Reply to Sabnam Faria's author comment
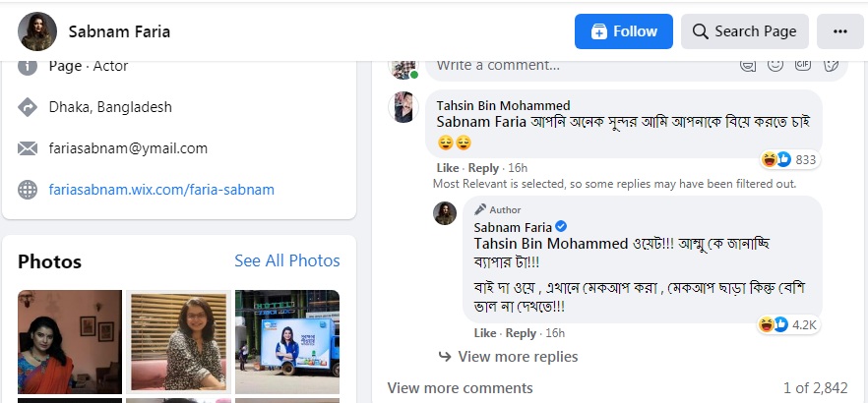868x403 pixels. [x=521, y=333]
